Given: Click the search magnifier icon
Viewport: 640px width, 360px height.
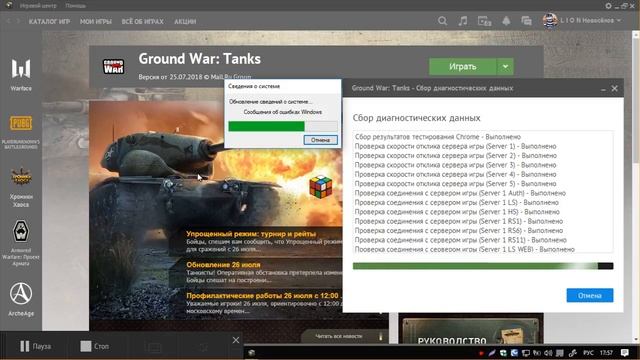Looking at the screenshot, I should pyautogui.click(x=442, y=21).
